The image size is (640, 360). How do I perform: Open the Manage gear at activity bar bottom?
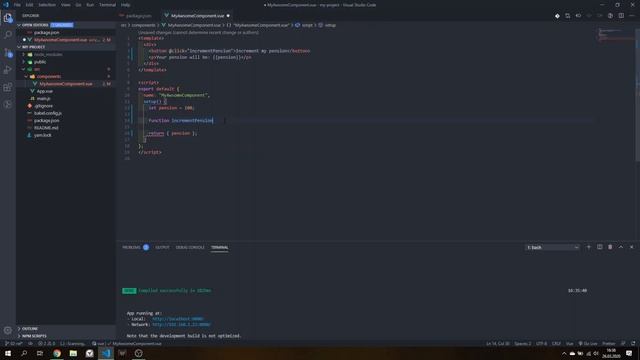(x=8, y=330)
